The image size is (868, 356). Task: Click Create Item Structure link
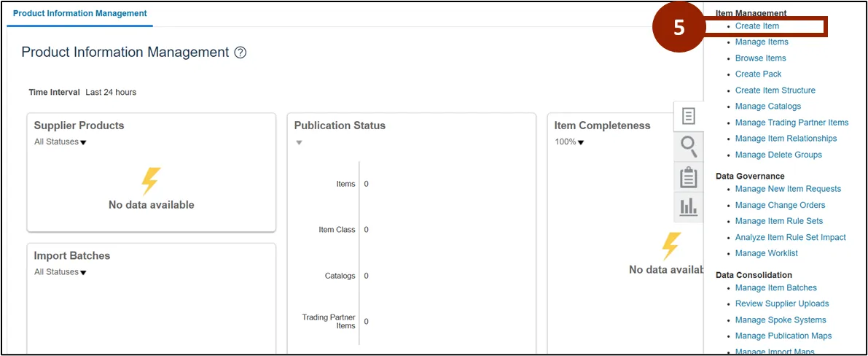[x=775, y=90]
